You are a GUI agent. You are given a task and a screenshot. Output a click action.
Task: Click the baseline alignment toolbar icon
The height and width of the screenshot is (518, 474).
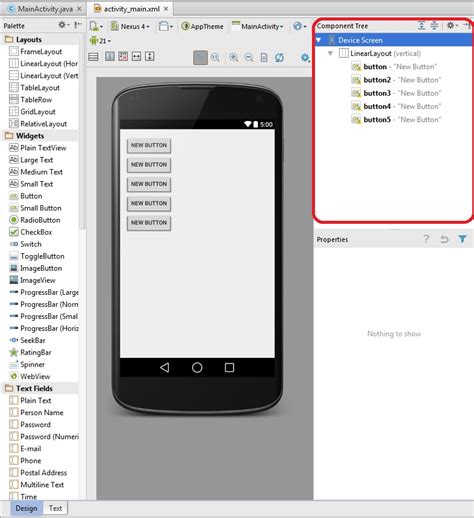(x=123, y=56)
